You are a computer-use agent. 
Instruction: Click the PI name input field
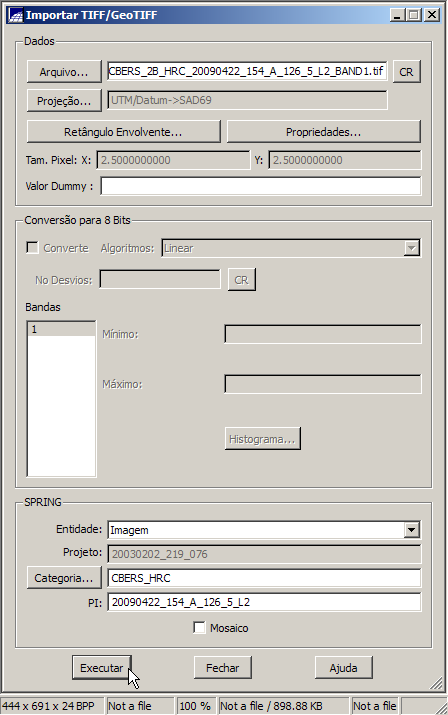pyautogui.click(x=264, y=602)
